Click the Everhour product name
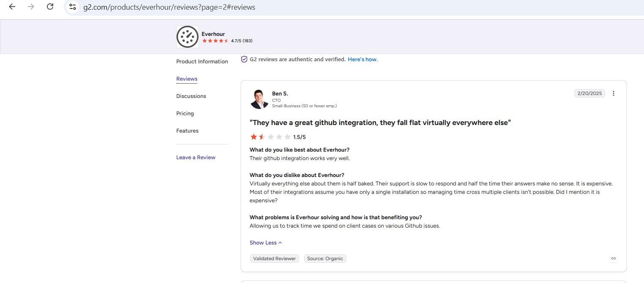 click(213, 34)
